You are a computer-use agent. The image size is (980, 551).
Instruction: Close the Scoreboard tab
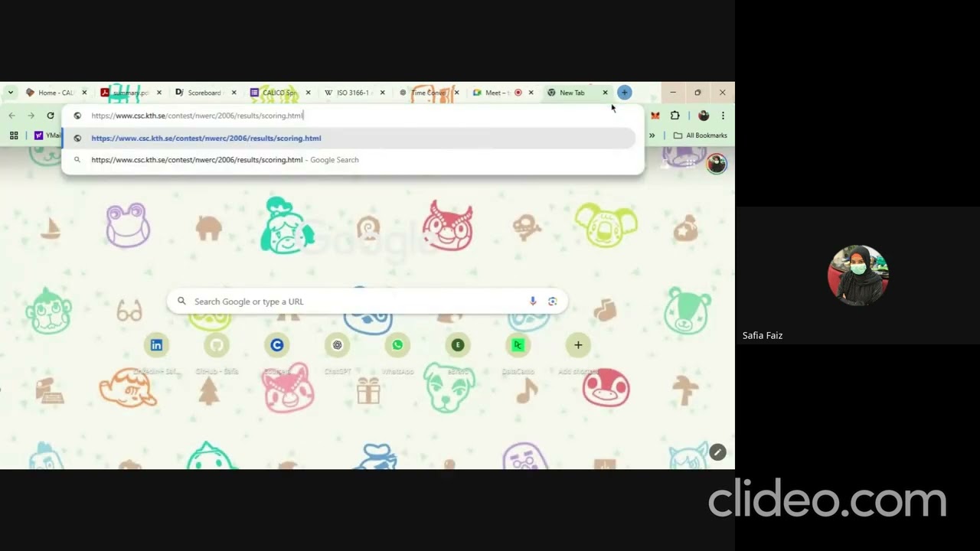click(x=234, y=93)
